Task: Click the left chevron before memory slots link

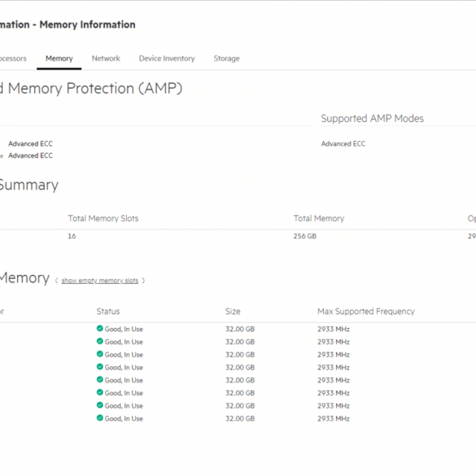Action: (x=56, y=281)
